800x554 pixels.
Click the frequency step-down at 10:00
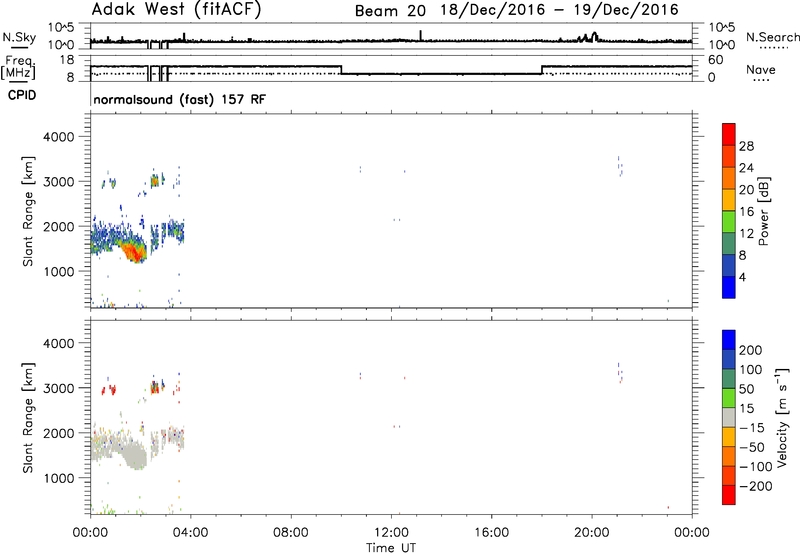pos(341,70)
